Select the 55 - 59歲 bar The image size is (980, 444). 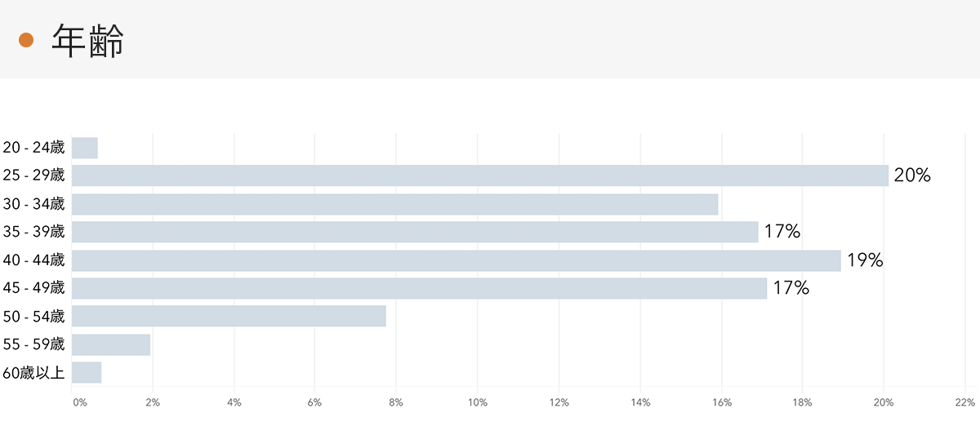tap(111, 344)
